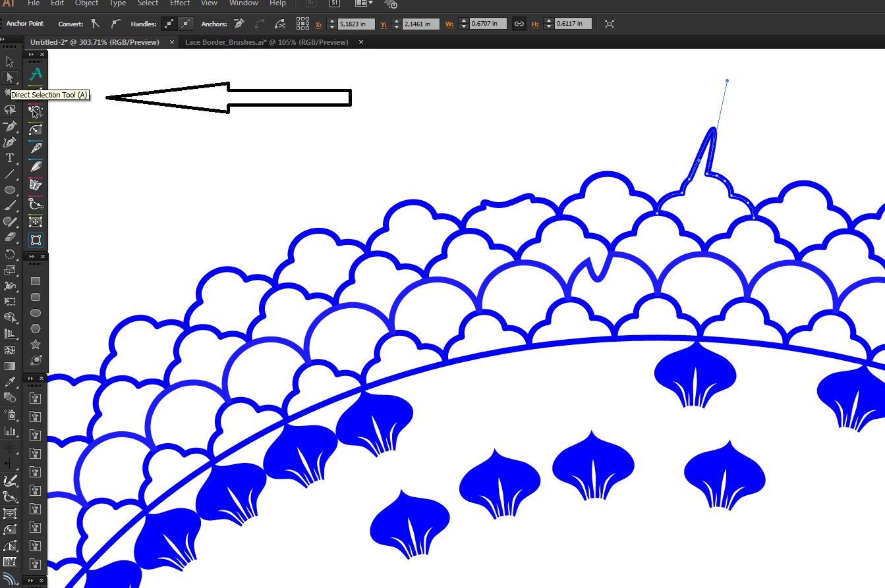The height and width of the screenshot is (588, 885).
Task: Open the Edit menu
Action: 57,3
